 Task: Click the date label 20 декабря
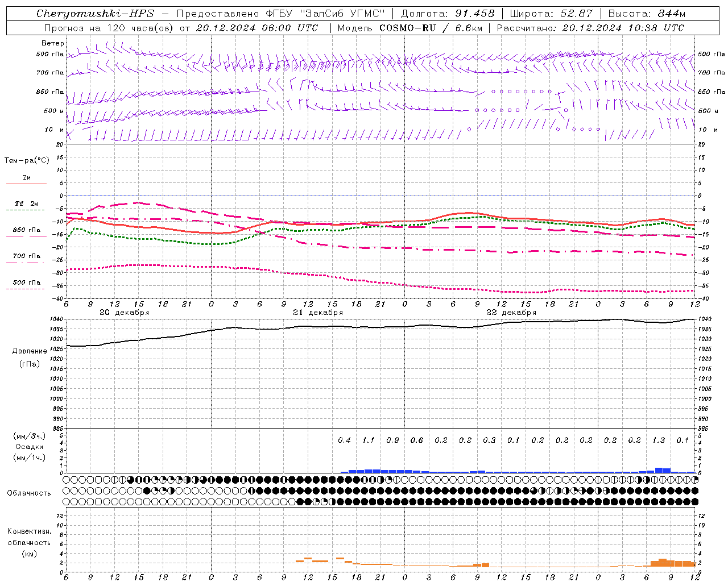(x=125, y=313)
